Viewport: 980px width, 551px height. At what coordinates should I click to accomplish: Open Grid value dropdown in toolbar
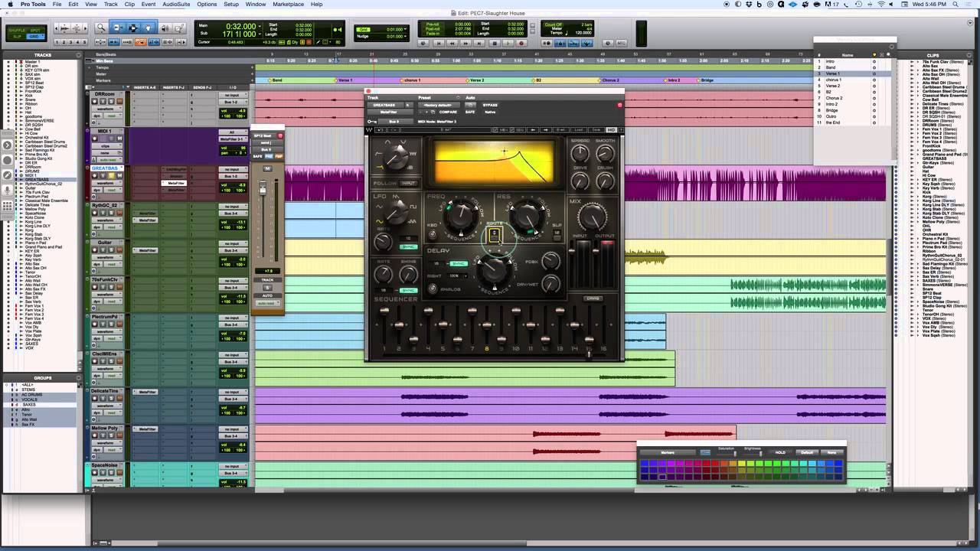point(405,29)
